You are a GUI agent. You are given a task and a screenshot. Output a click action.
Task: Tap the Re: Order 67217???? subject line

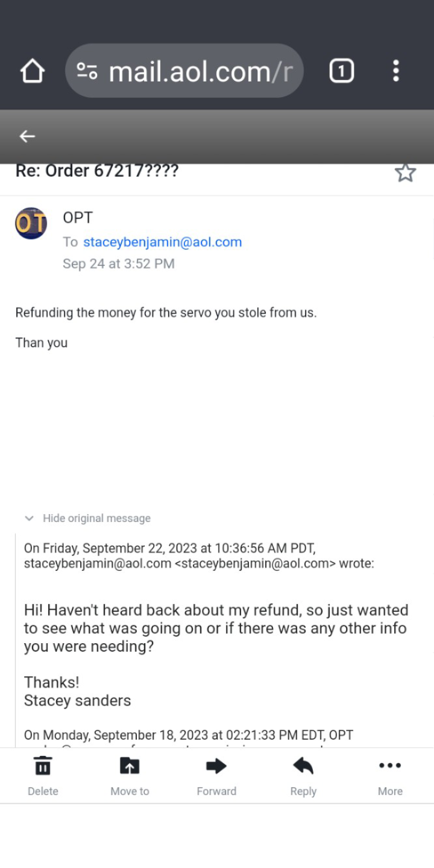[97, 171]
